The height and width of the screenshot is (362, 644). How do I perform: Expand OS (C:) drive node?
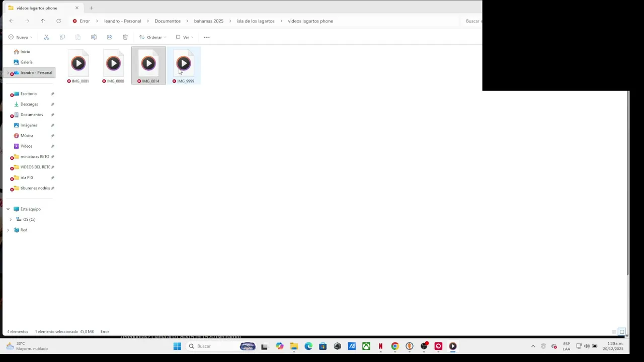(11, 220)
